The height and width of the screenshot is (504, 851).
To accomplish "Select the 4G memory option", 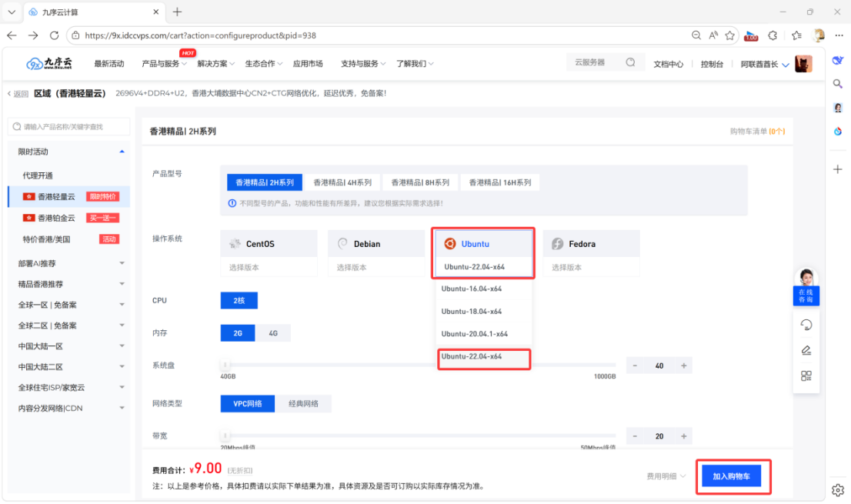I will [273, 333].
